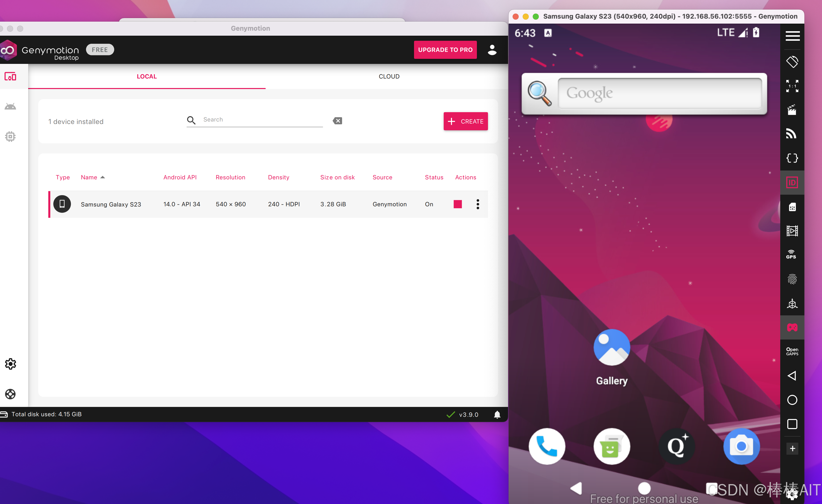Click 'Total disk used: 4.15 GiB' status text

pos(46,414)
